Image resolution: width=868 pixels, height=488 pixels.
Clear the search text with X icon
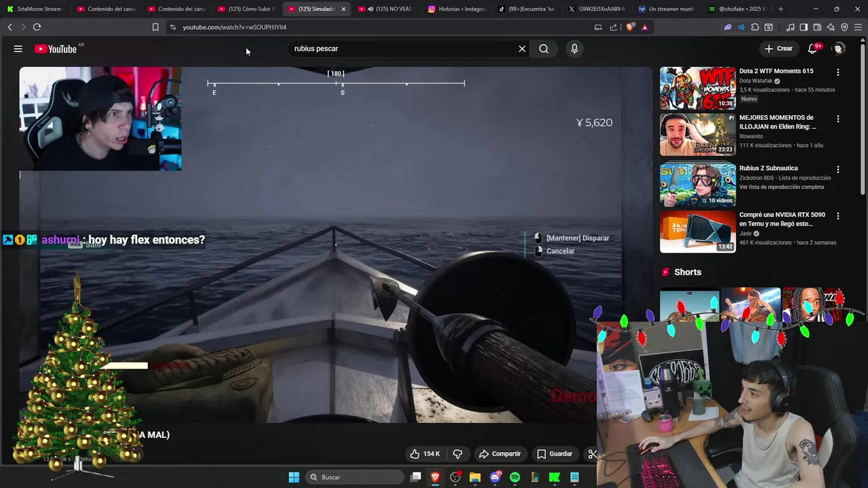click(x=522, y=49)
